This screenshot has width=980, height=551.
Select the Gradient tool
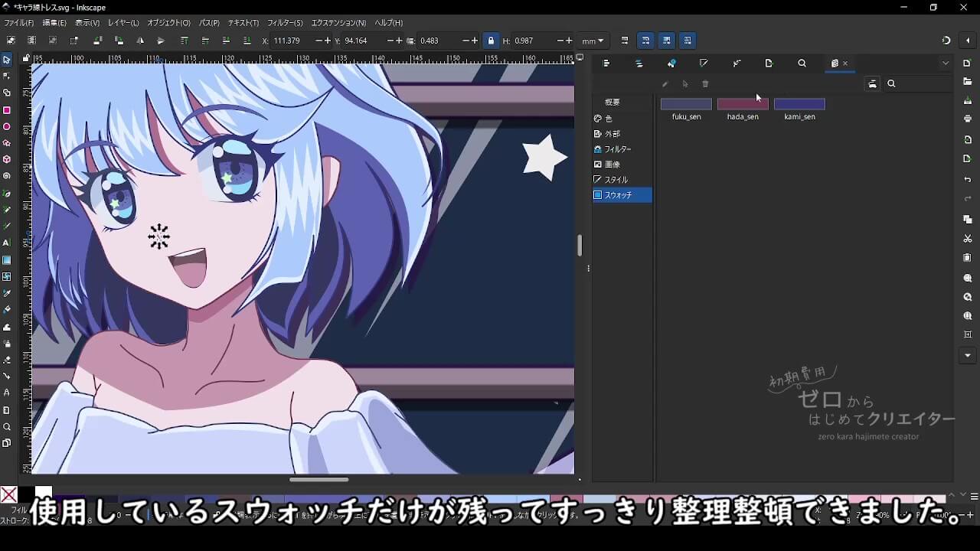pyautogui.click(x=7, y=259)
